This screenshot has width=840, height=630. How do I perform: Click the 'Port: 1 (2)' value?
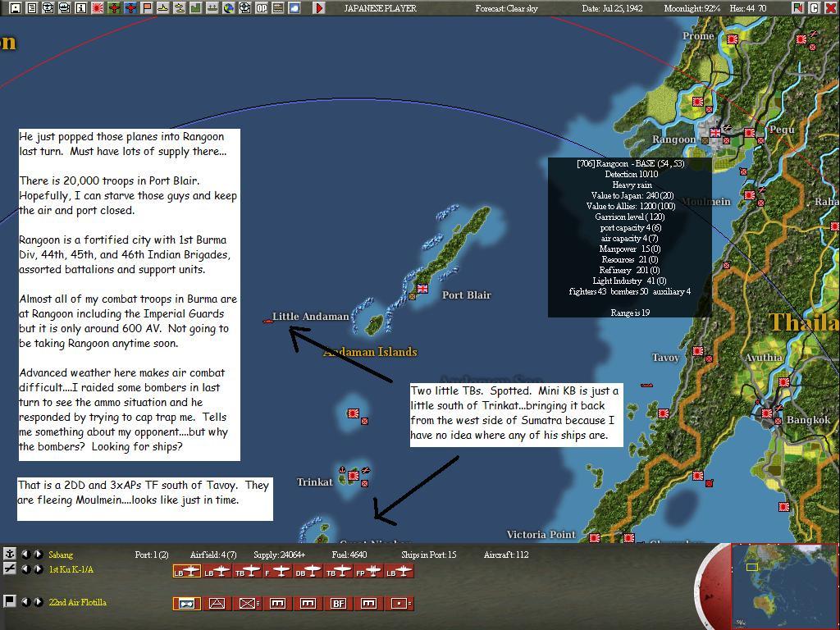(152, 555)
